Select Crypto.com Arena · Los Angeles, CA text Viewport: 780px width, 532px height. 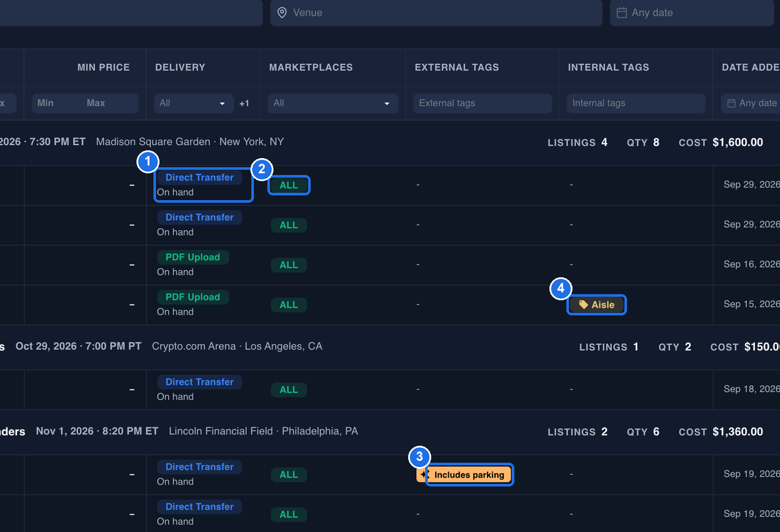pyautogui.click(x=237, y=346)
